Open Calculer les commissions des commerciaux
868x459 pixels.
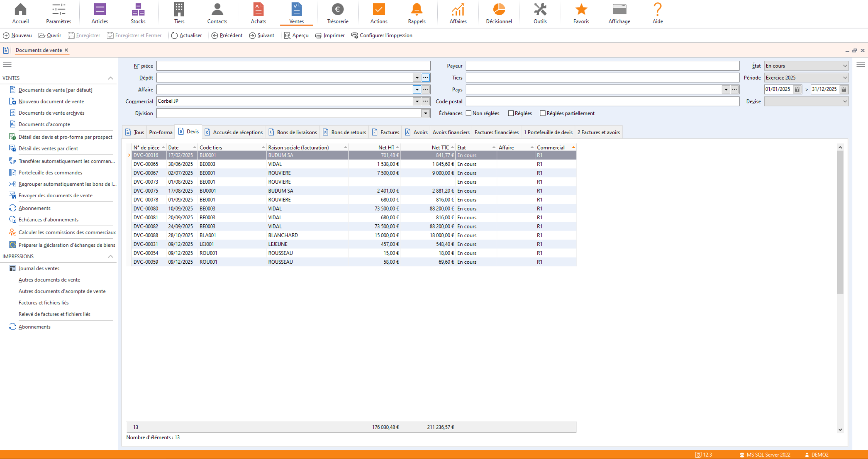(67, 232)
